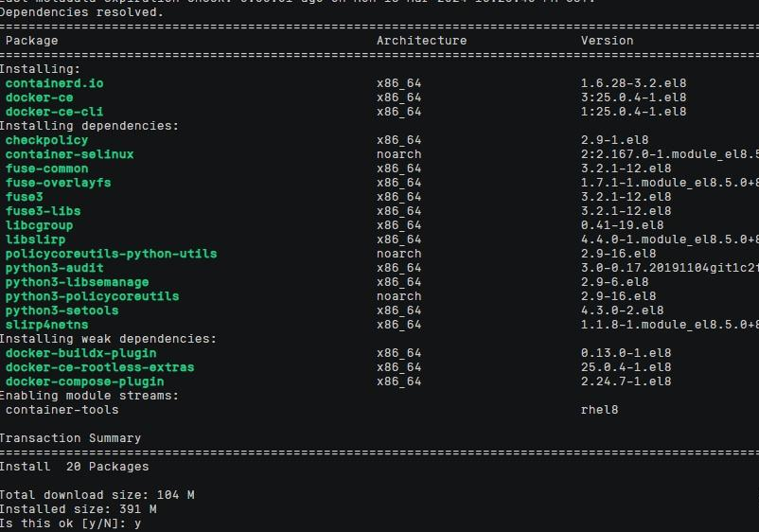This screenshot has width=759, height=532.
Task: Click the libcgroup package name
Action: pyautogui.click(x=39, y=225)
